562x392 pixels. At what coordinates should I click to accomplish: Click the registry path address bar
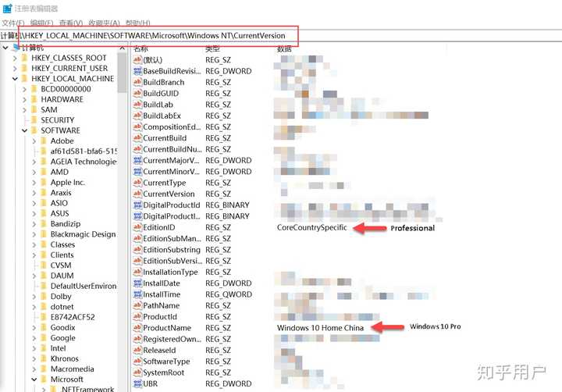click(x=281, y=35)
